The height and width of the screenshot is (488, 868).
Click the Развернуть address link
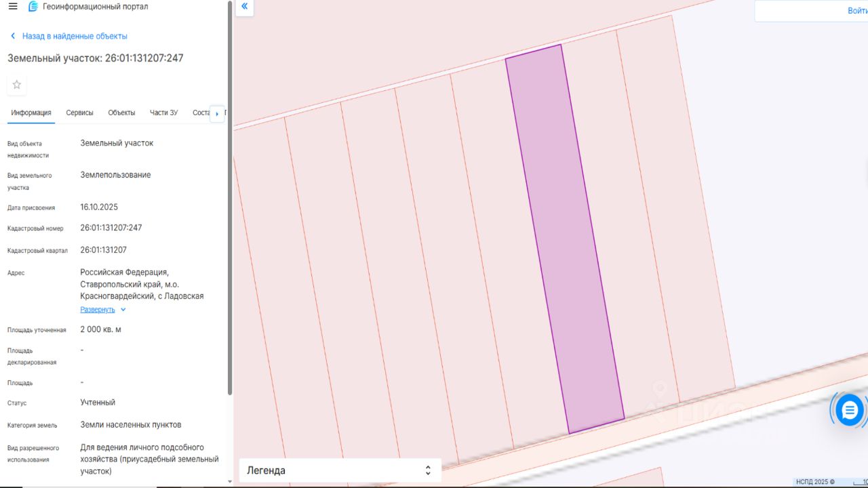point(98,310)
